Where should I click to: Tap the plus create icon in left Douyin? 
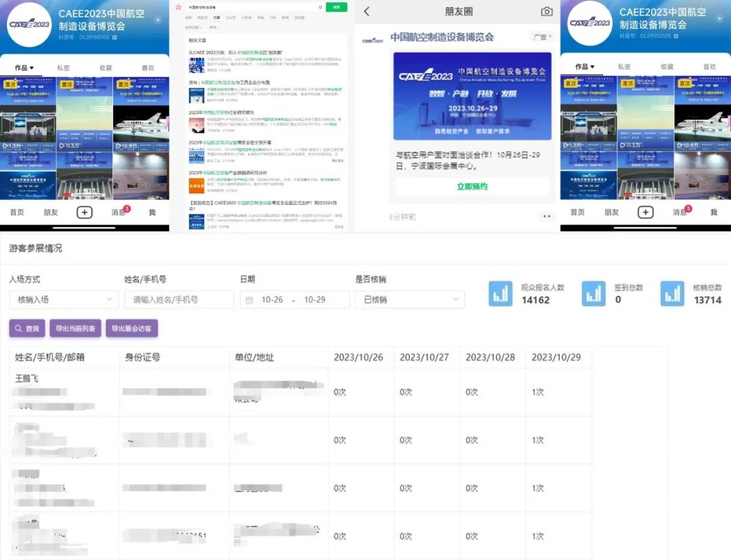[x=85, y=212]
